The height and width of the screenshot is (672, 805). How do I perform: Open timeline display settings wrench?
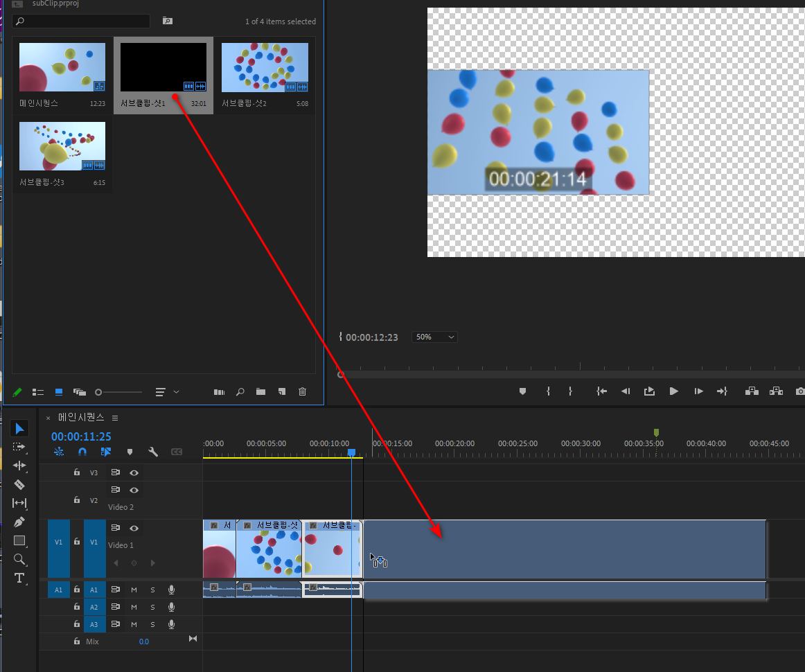[153, 452]
